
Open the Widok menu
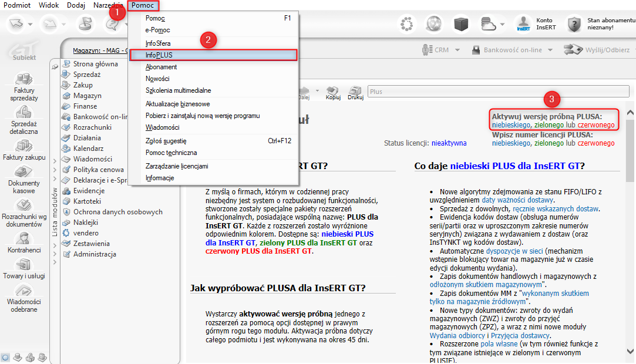click(49, 5)
